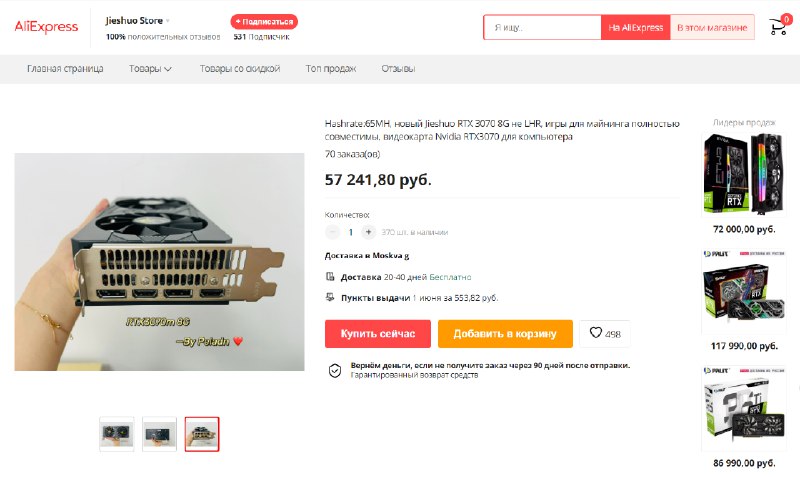Expand the Товары menu

(x=150, y=68)
